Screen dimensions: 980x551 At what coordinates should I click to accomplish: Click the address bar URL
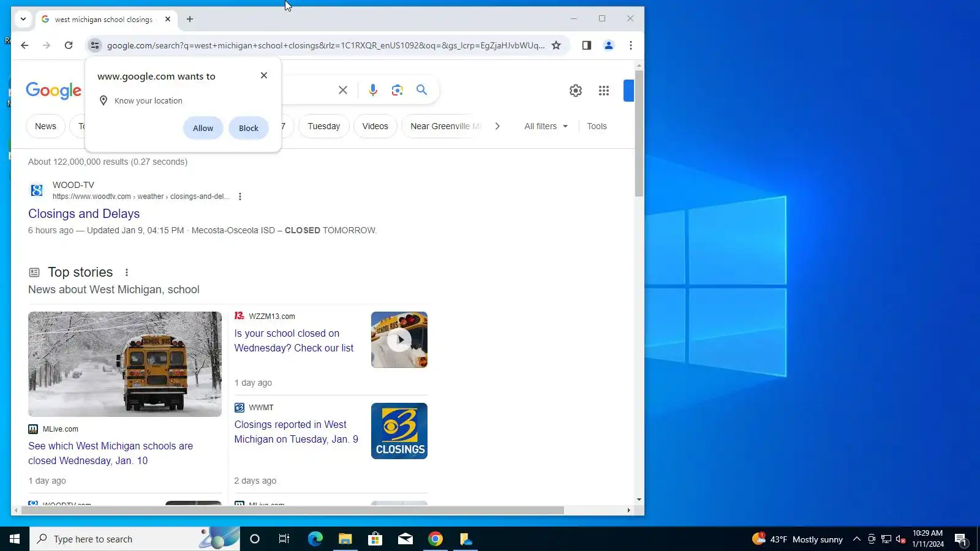click(x=326, y=45)
